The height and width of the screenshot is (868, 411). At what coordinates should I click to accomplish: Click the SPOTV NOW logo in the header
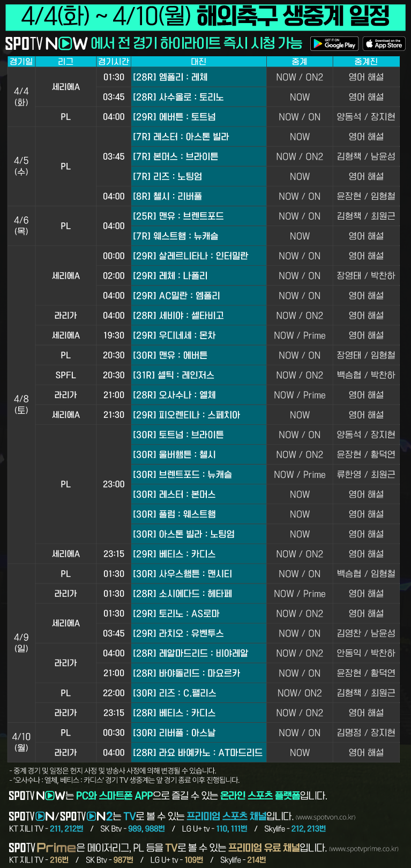(46, 43)
